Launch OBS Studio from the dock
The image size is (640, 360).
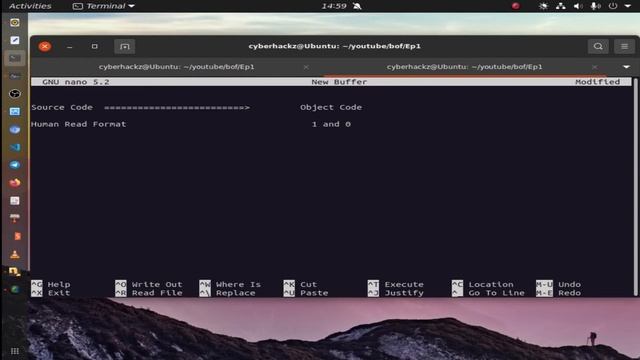(15, 94)
